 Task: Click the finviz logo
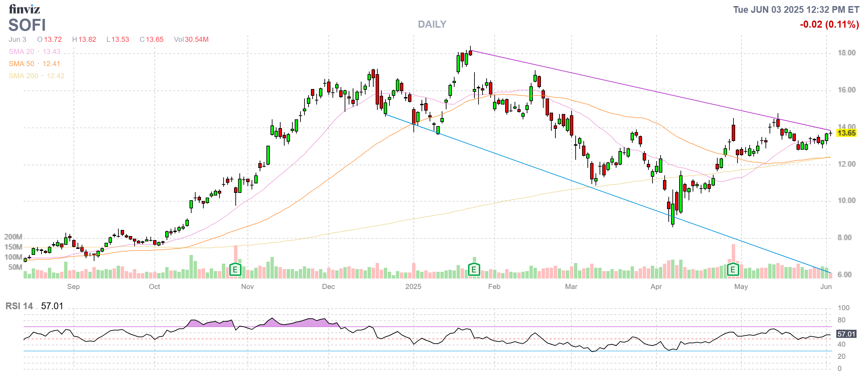(24, 9)
